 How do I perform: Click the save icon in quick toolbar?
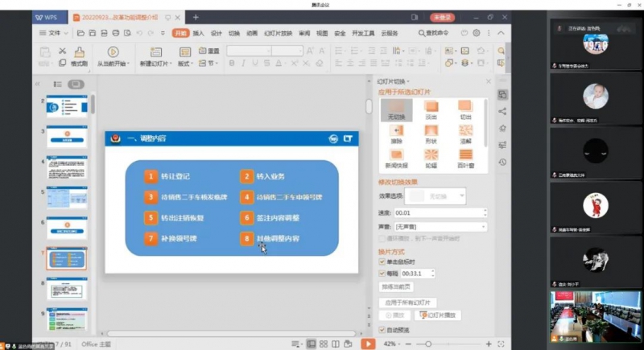[93, 33]
